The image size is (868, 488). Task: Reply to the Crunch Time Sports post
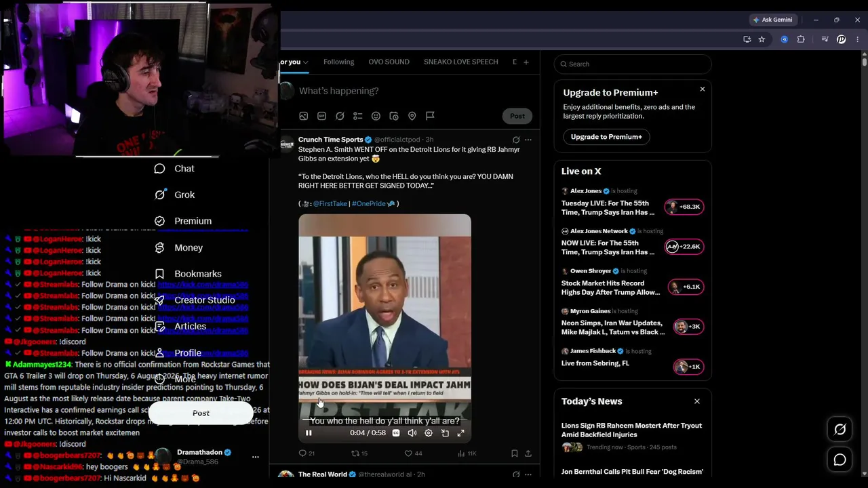[307, 453]
